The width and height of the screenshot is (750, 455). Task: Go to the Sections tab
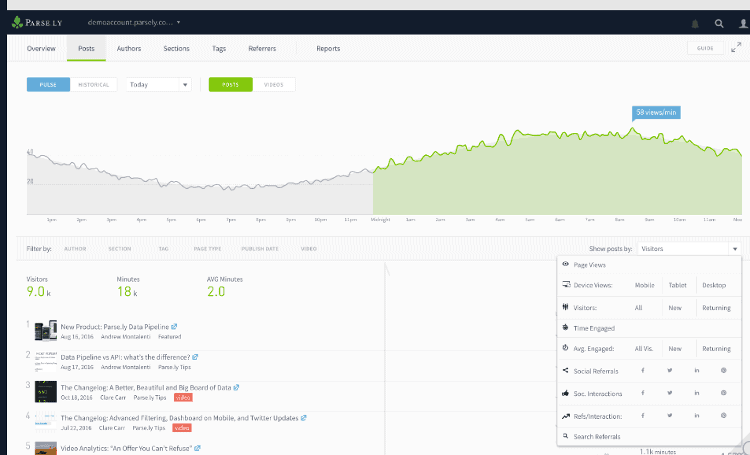tap(176, 48)
